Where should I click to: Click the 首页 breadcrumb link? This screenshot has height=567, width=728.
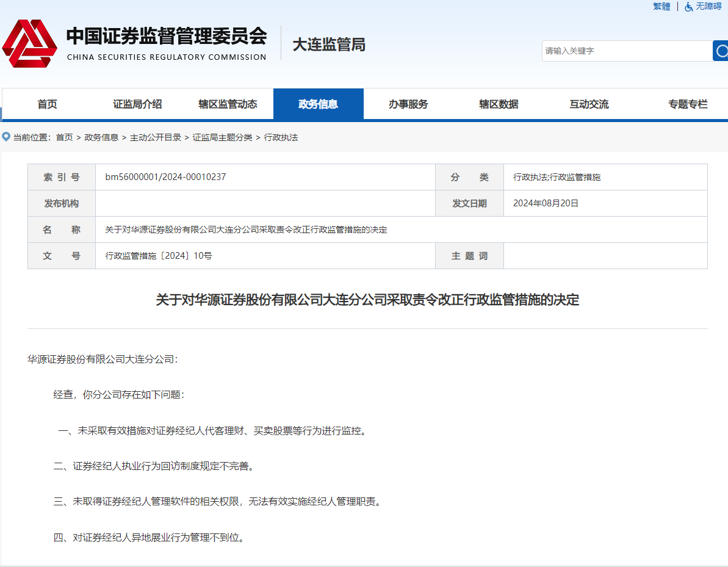tap(64, 137)
